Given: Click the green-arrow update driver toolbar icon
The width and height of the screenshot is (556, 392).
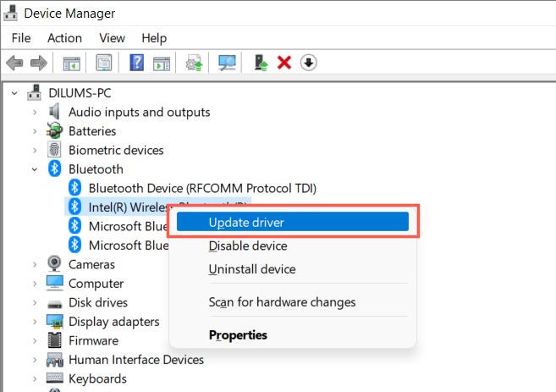Looking at the screenshot, I should pos(261,63).
